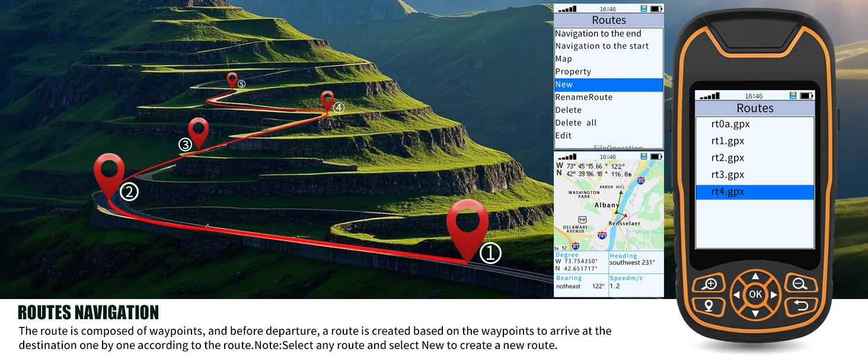Click the ROUTES NAVIGATION heading

coord(88,313)
